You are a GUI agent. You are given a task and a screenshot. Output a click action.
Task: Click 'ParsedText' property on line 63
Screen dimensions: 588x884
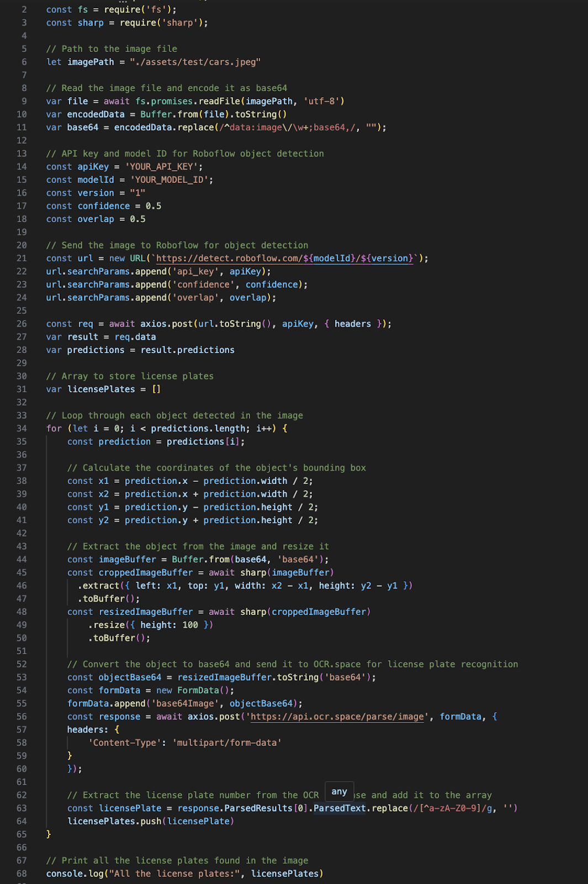[340, 808]
